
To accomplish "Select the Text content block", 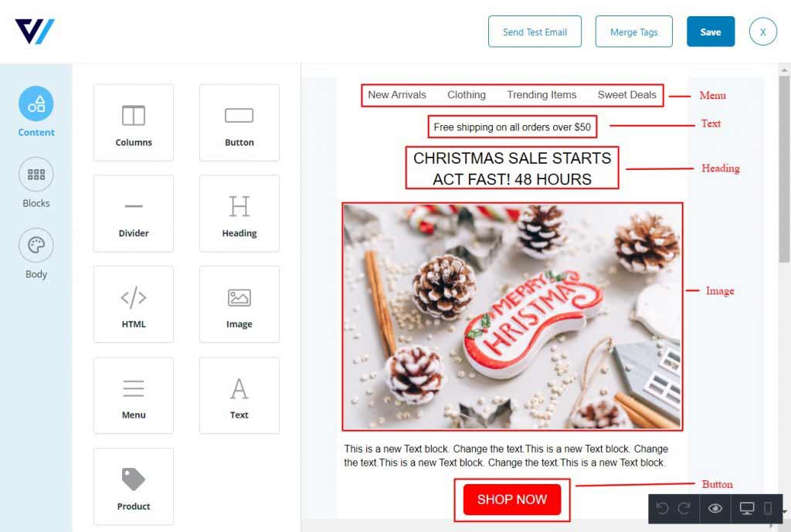I will coord(239,395).
